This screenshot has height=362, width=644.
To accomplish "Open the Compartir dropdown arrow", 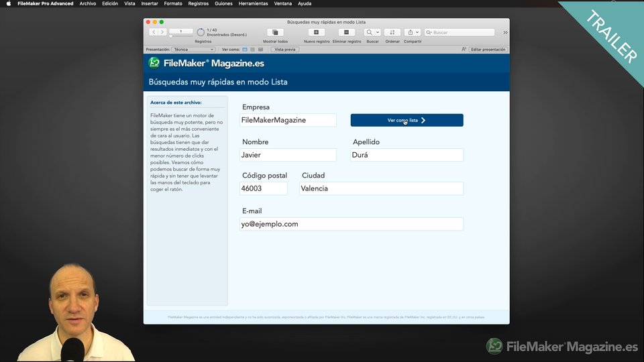I will click(x=417, y=32).
